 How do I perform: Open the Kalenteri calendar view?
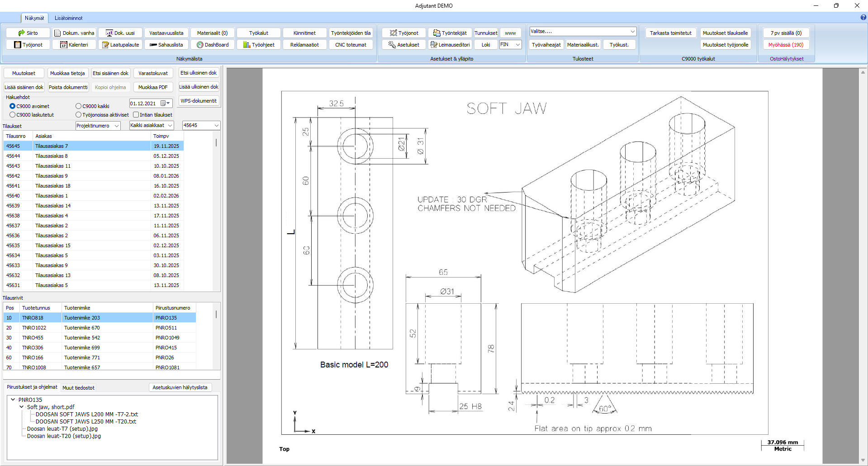pos(74,45)
